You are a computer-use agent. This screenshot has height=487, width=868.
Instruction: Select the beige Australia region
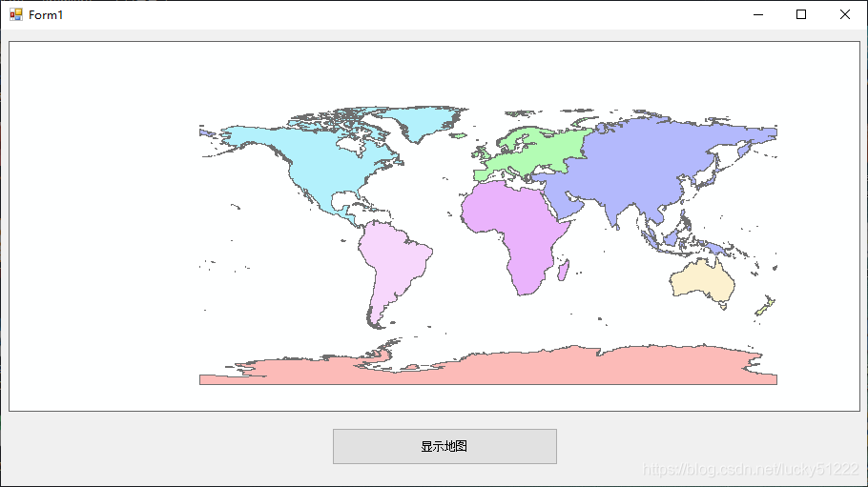coord(703,282)
